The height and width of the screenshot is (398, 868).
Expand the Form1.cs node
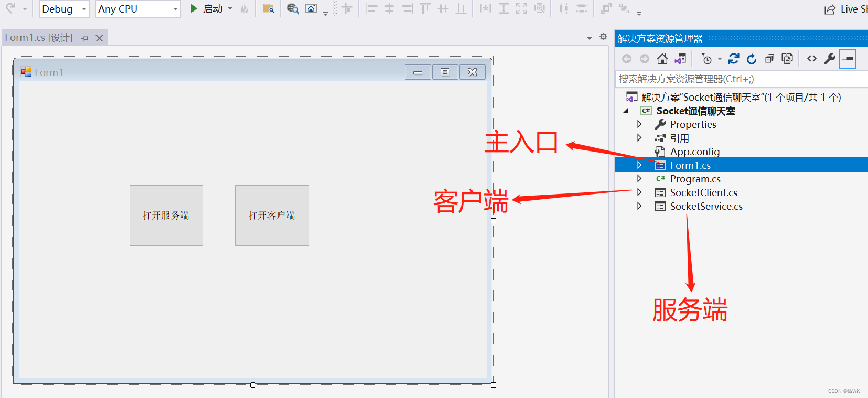[639, 165]
